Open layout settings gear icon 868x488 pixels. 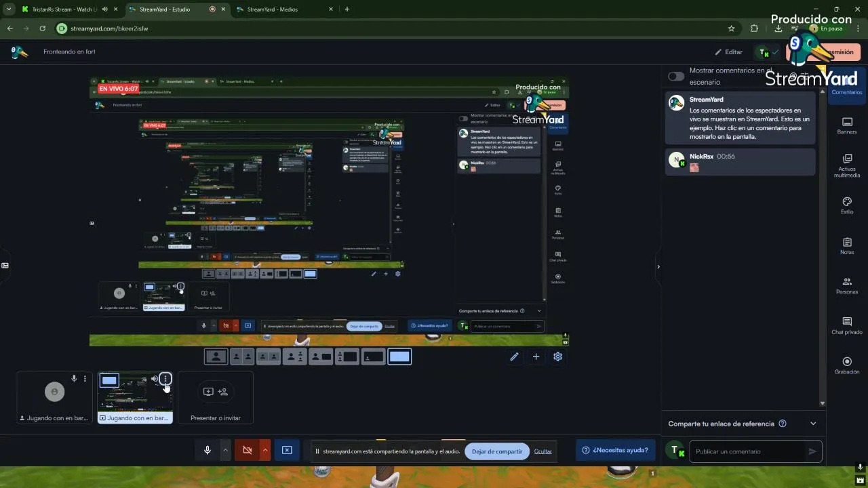pos(557,357)
